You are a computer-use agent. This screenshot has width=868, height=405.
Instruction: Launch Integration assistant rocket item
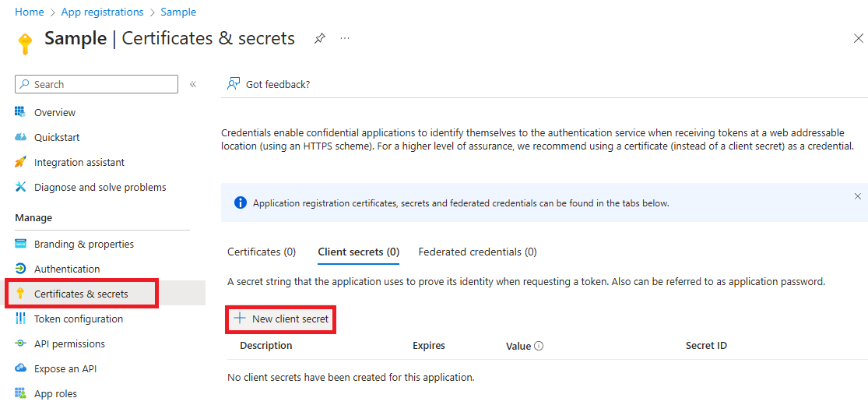69,162
